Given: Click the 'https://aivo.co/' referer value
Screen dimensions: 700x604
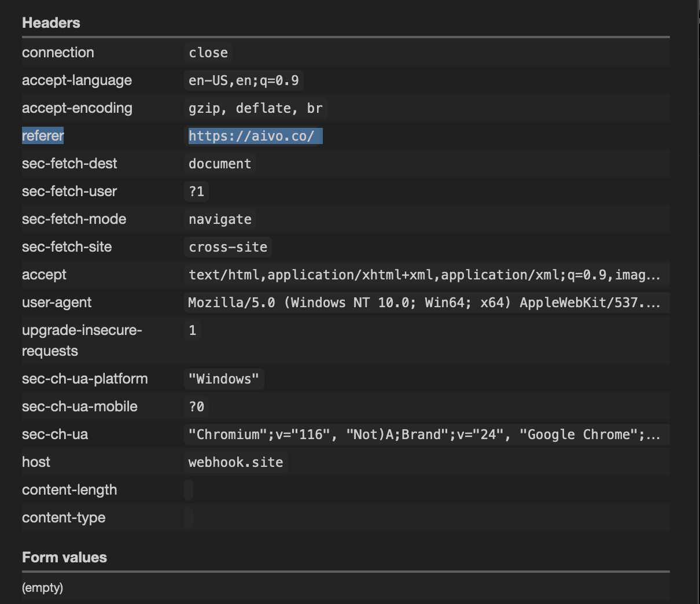Looking at the screenshot, I should (x=255, y=136).
